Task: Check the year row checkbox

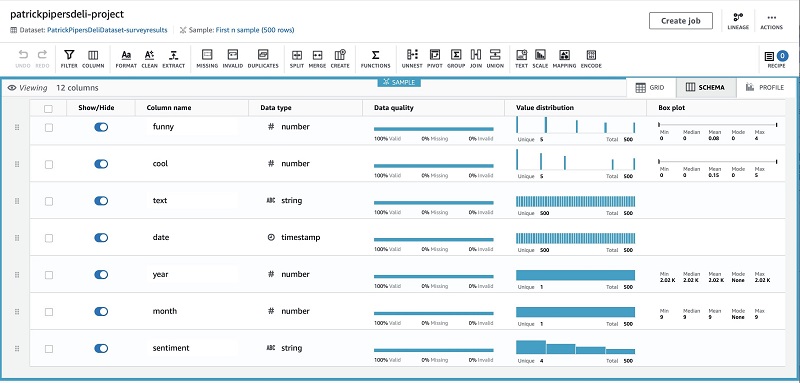Action: (x=48, y=275)
